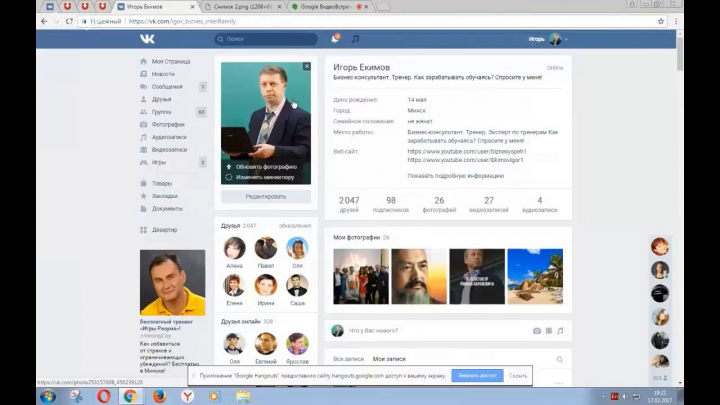The height and width of the screenshot is (405, 720).
Task: Switch to Все записи tab
Action: point(349,359)
